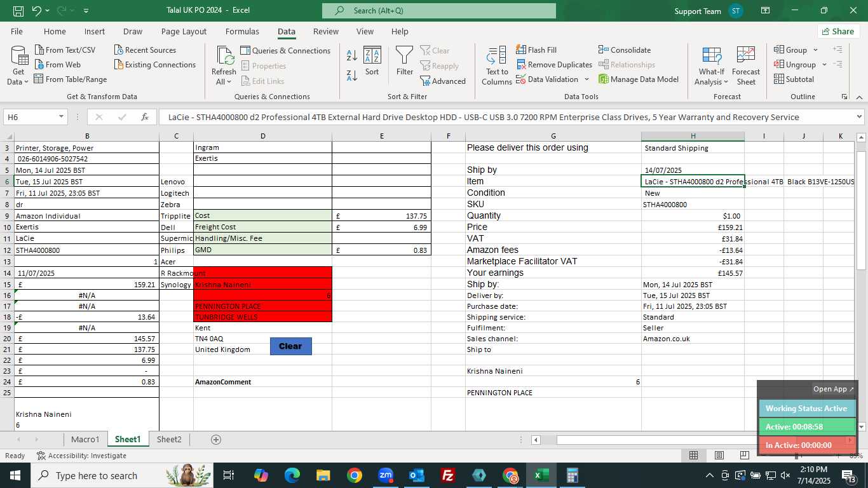Viewport: 868px width, 488px height.
Task: Select the Standard Shipping cell
Action: 693,148
